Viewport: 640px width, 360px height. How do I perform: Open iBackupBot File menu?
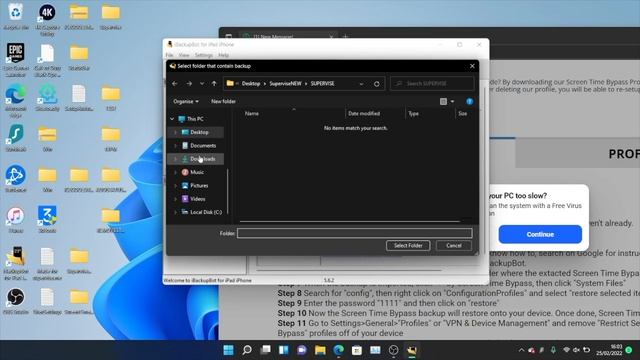[x=169, y=55]
